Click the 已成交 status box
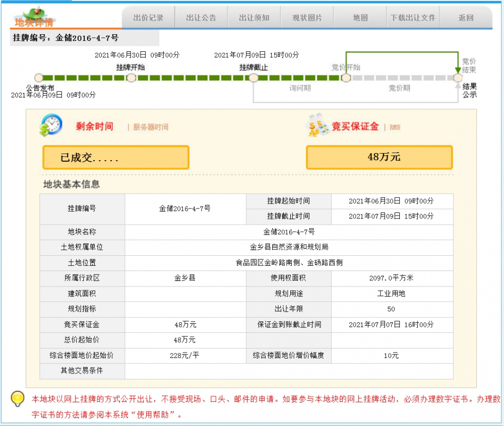 pos(116,157)
